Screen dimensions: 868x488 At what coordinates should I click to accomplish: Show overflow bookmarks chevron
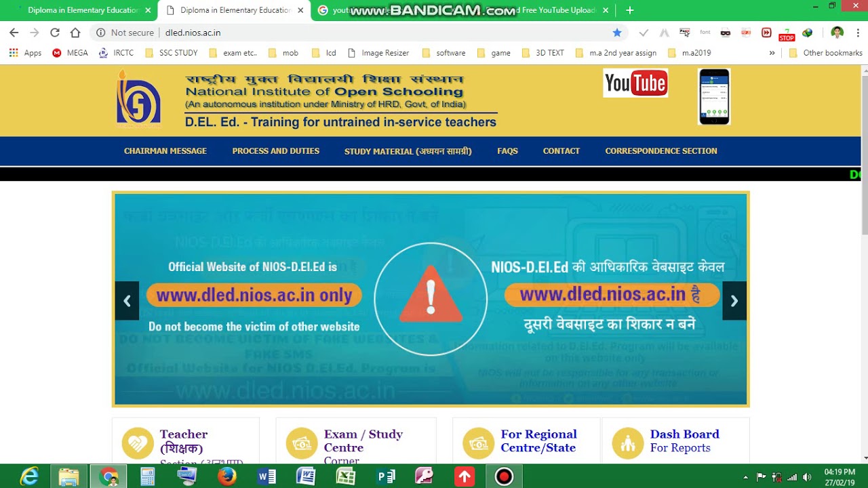click(772, 52)
